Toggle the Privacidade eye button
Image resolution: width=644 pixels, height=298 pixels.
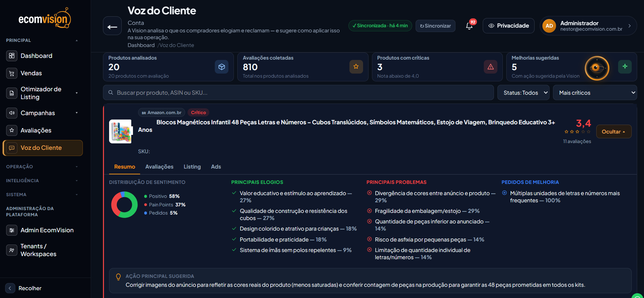point(508,26)
